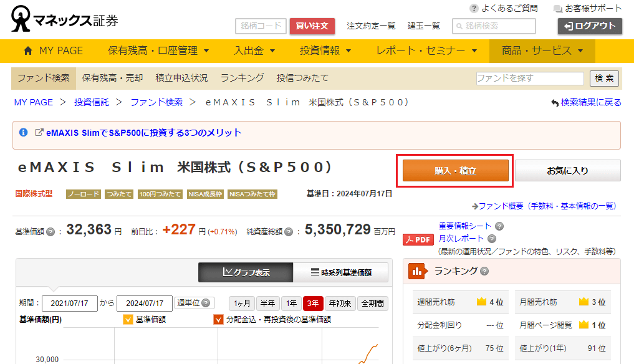Click the ファンドを探す search field
The image size is (634, 364).
pos(530,79)
